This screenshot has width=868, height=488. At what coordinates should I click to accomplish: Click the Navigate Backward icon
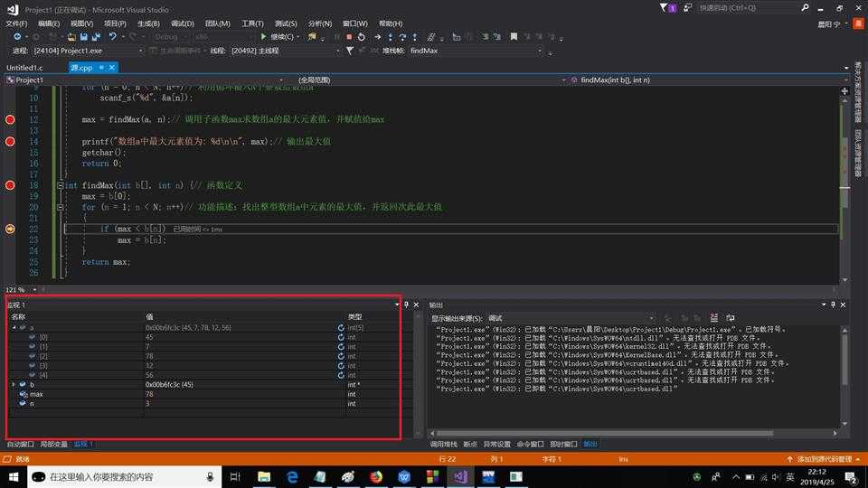point(17,36)
